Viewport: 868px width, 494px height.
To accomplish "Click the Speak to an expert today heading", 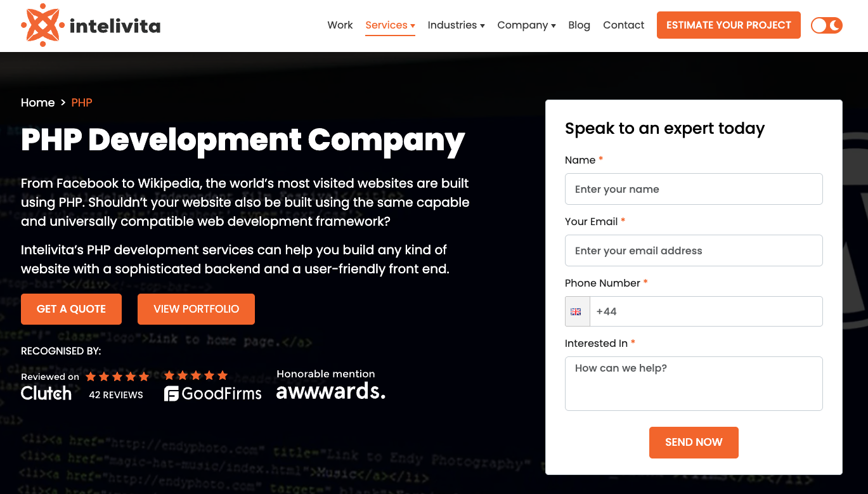I will coord(664,129).
